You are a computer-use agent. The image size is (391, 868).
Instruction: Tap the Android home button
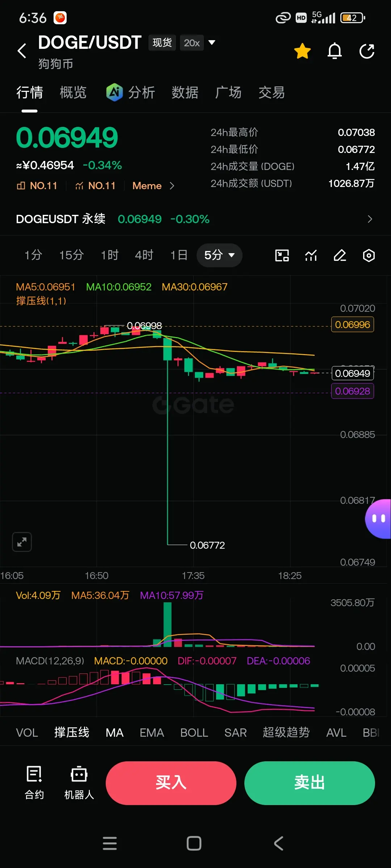point(194,843)
